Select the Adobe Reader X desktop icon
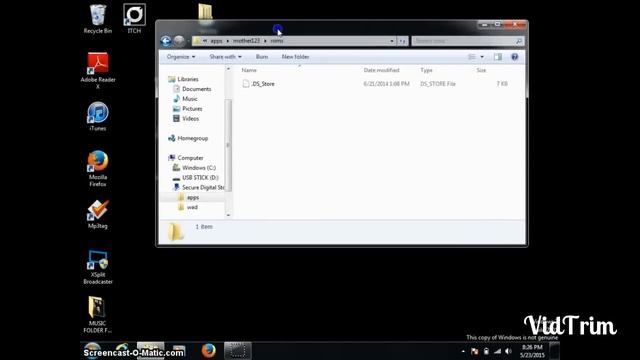This screenshot has width=640, height=360. pyautogui.click(x=98, y=71)
